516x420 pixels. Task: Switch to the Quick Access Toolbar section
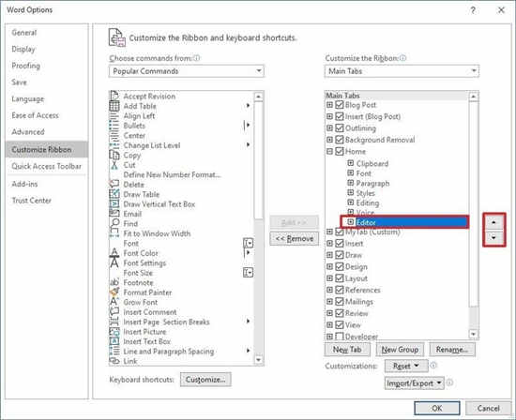click(x=46, y=167)
